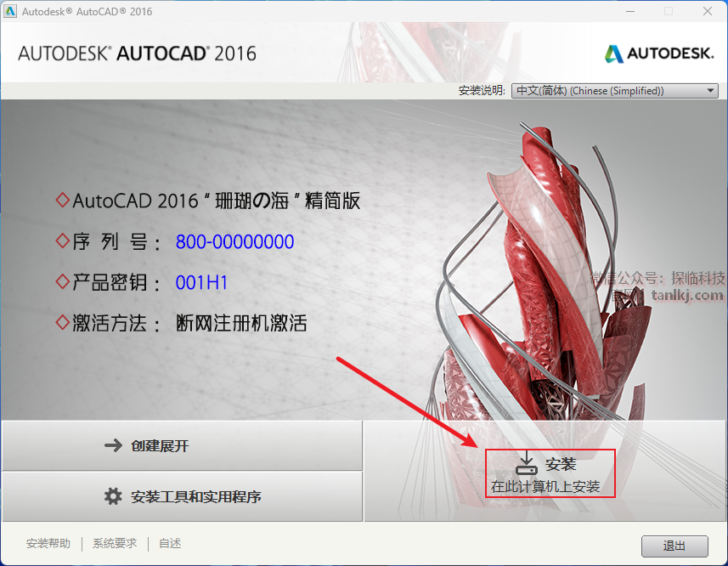Click the 序列号 label
The image size is (728, 566).
pos(116,242)
